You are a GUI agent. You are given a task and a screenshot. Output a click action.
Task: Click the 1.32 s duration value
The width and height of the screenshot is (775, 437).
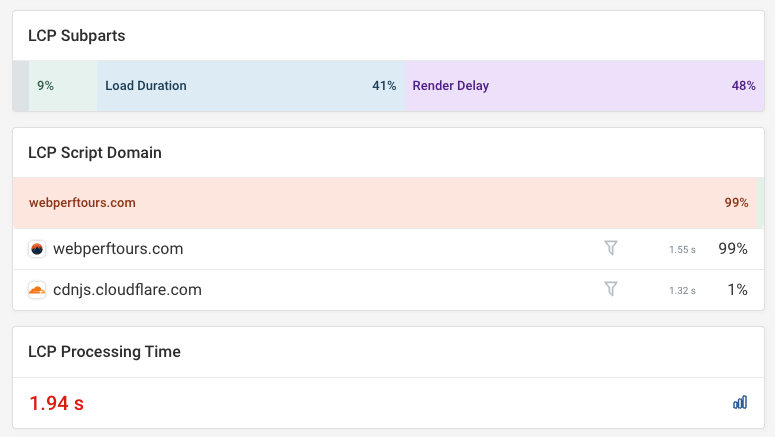tap(682, 291)
